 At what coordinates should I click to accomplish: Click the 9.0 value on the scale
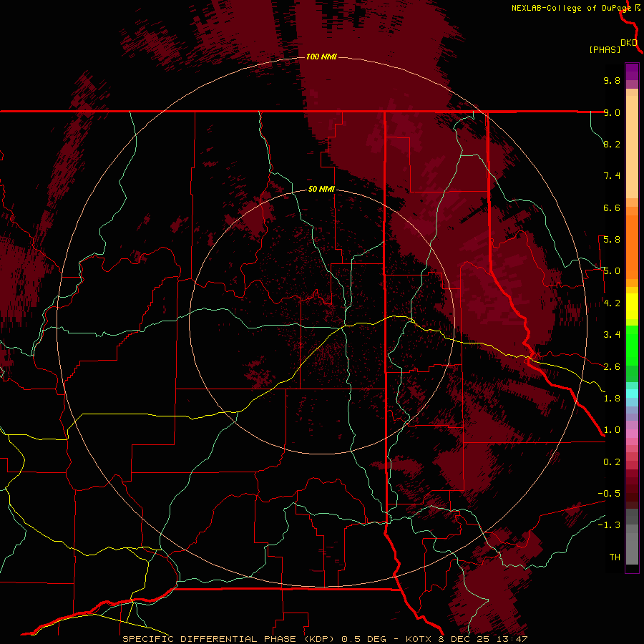[612, 112]
